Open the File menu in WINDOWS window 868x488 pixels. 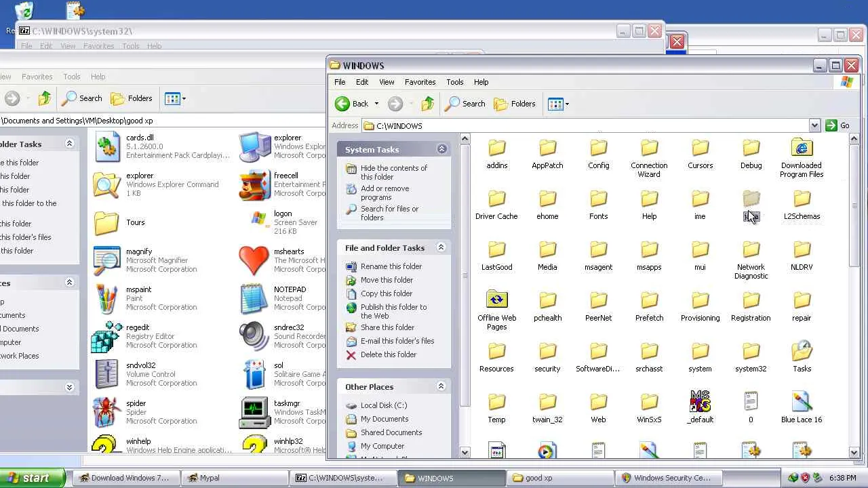tap(340, 82)
